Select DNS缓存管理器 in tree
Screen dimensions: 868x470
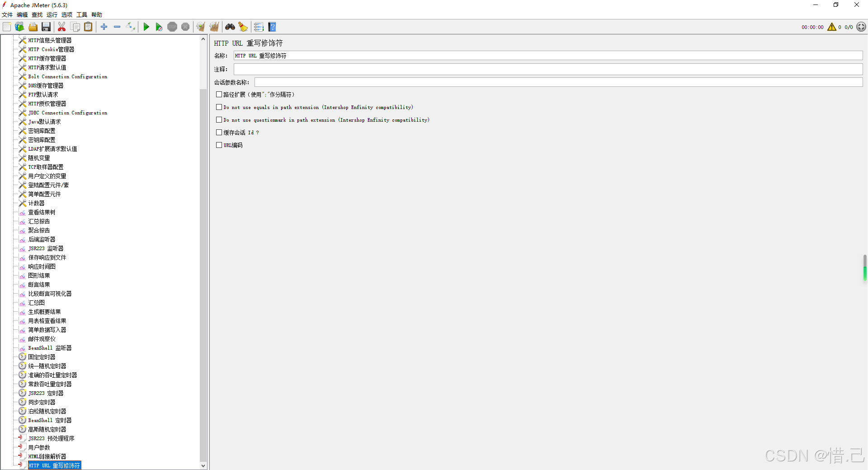pos(46,85)
